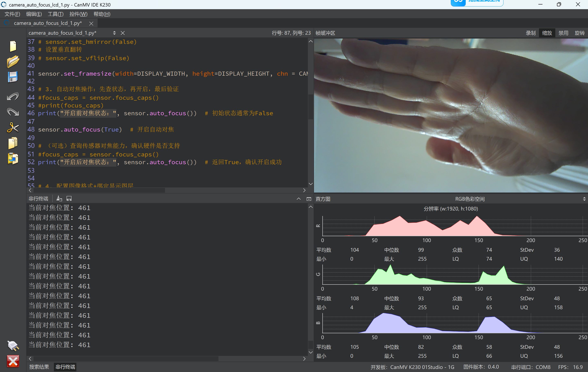Toggle the 缩放 zoom button
588x372 pixels.
pyautogui.click(x=547, y=33)
